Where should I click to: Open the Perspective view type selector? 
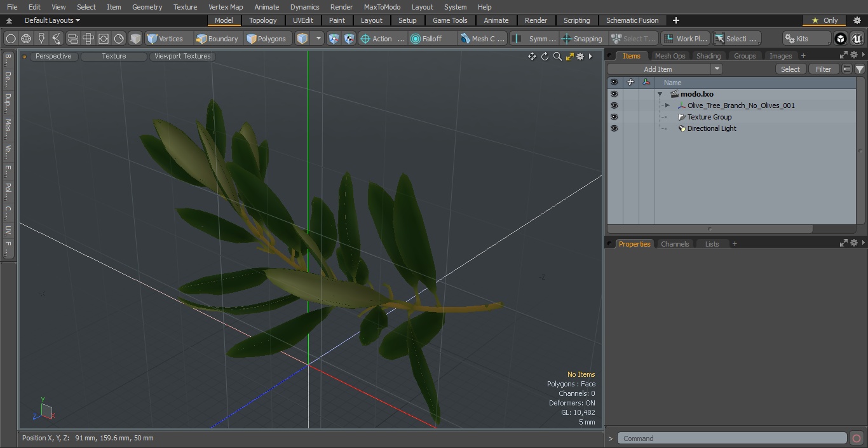pos(53,56)
